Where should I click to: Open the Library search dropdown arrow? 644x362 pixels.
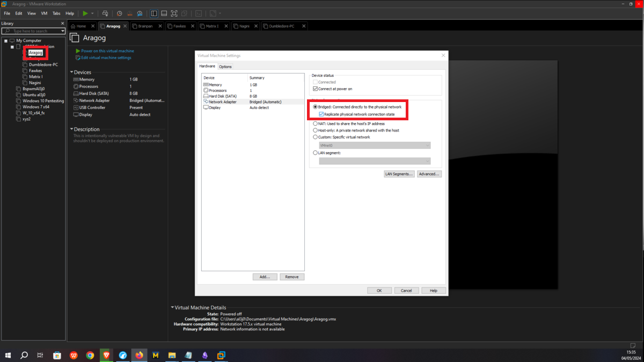[x=62, y=31]
